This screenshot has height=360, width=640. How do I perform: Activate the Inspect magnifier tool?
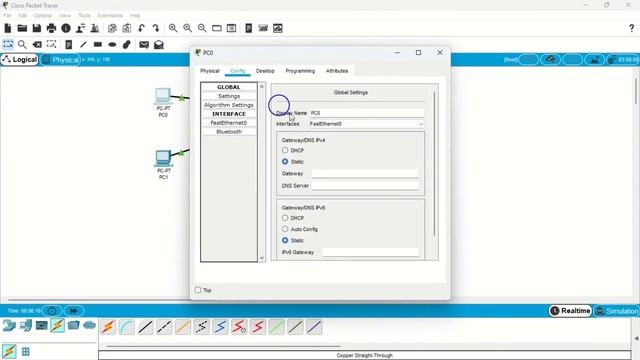point(22,44)
